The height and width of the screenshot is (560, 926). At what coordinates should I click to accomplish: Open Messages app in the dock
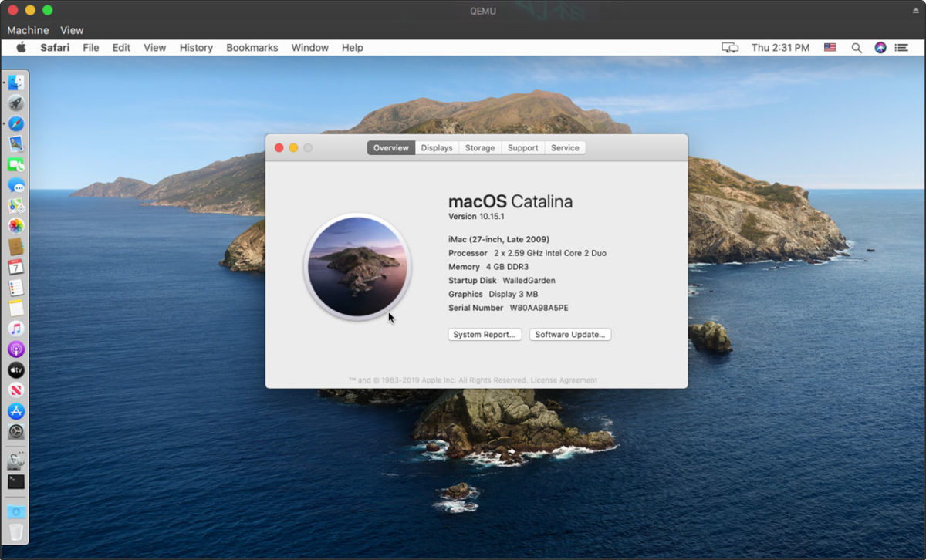tap(16, 185)
